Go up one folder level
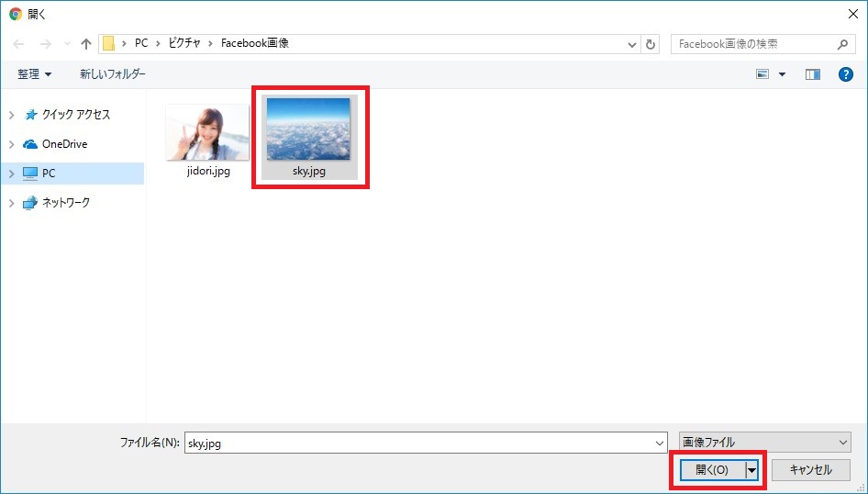 (x=86, y=44)
